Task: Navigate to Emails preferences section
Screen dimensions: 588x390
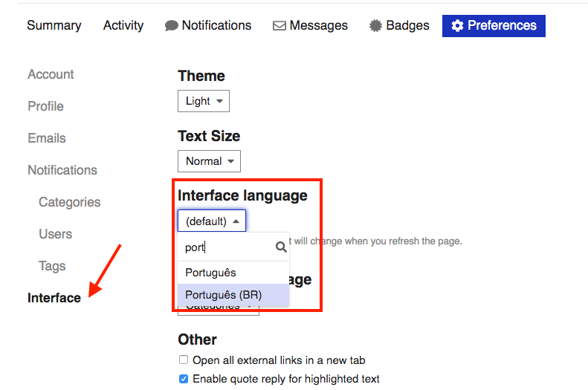Action: tap(47, 138)
